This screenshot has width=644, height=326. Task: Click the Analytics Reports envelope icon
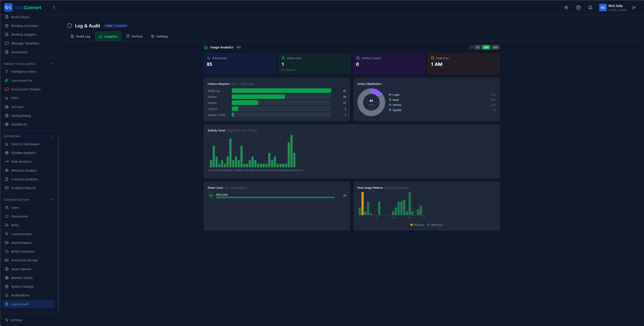point(7,188)
